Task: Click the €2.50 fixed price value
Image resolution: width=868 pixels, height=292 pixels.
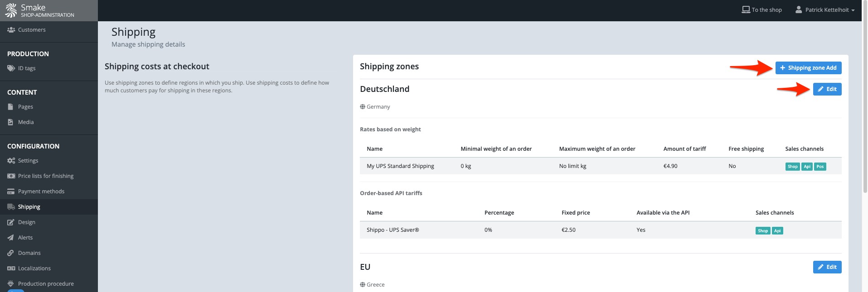Action: coord(568,230)
